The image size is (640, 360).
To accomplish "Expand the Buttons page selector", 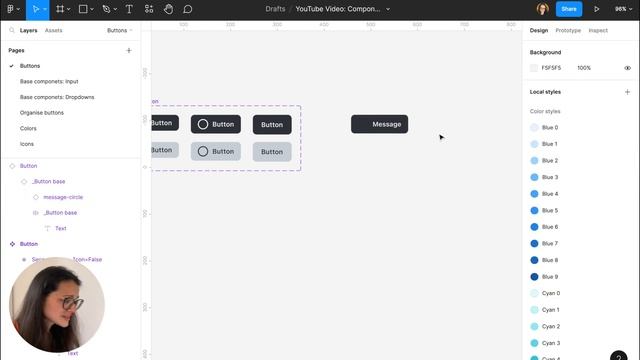I will click(x=120, y=31).
